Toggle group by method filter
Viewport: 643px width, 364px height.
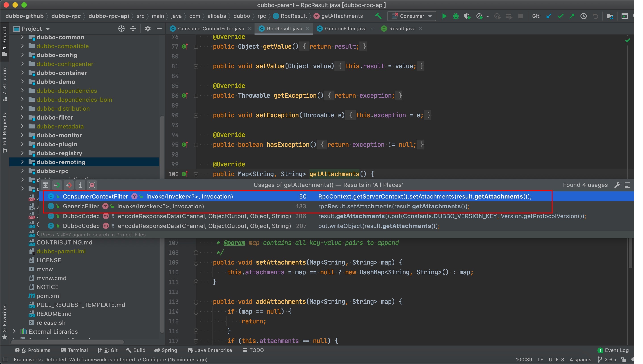click(92, 185)
